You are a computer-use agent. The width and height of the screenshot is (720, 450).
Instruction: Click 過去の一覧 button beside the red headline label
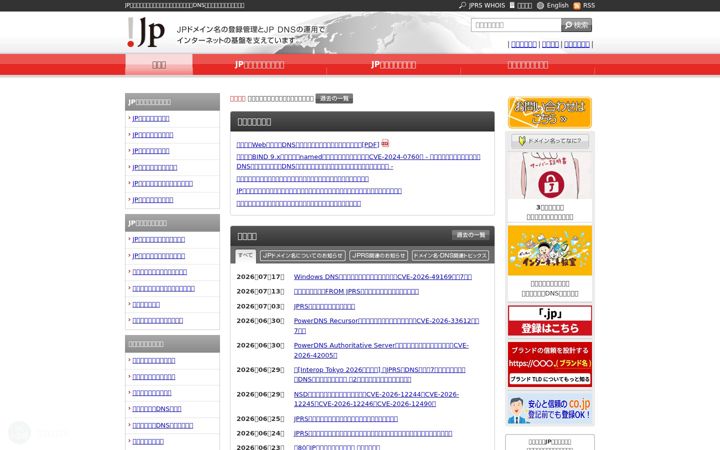334,98
